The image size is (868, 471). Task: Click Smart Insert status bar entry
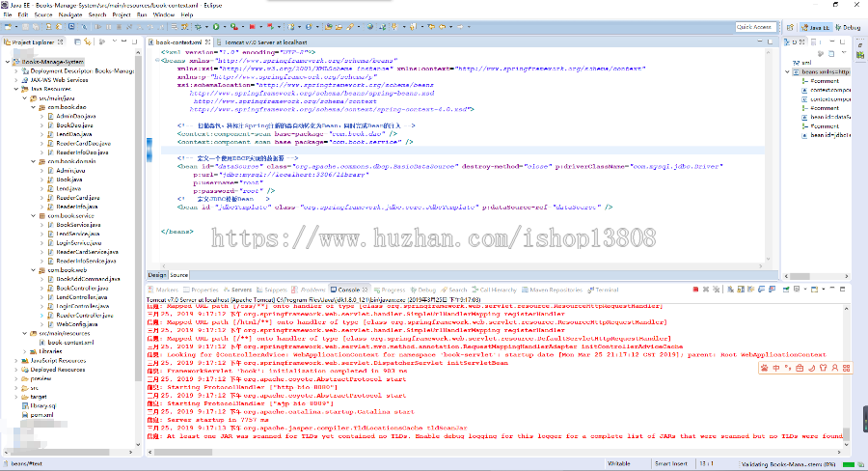pos(671,464)
